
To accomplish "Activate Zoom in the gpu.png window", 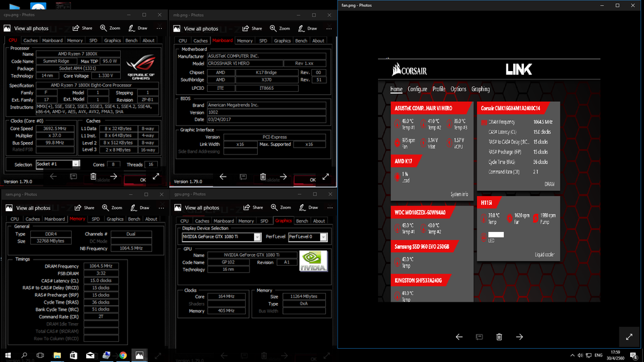I will point(280,207).
